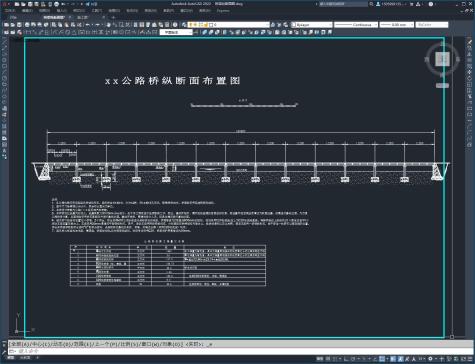Switch to the layout tab next to Model
Viewport: 475px width, 364px height.
25,357
